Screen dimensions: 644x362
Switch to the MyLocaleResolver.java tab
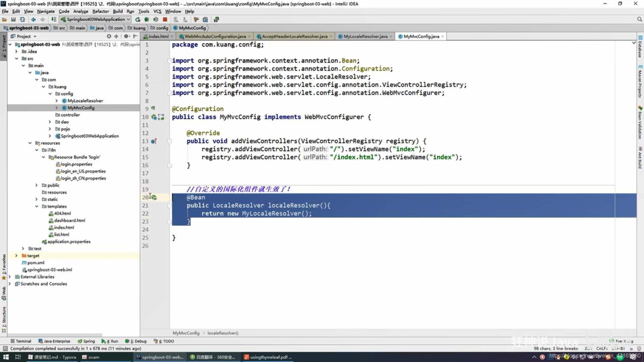pyautogui.click(x=365, y=36)
